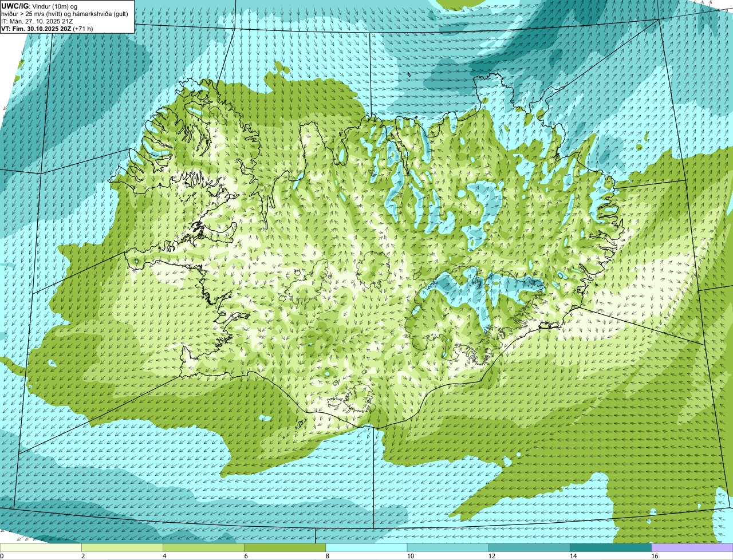Click the '6' label on the scale
This screenshot has width=733, height=560.
tap(246, 556)
